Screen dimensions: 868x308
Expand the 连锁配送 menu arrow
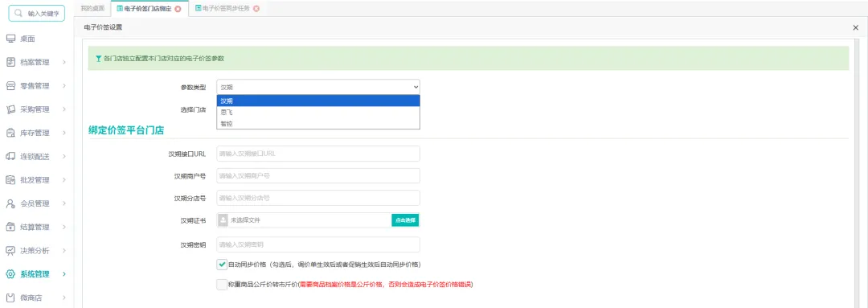pyautogui.click(x=64, y=156)
